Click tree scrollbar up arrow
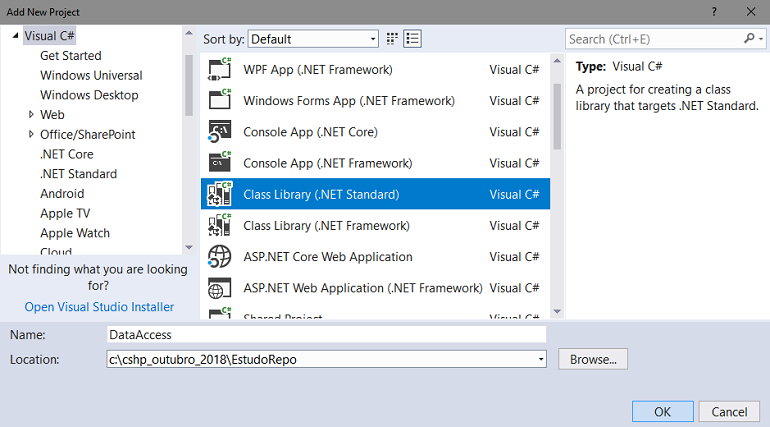770x427 pixels. click(x=189, y=33)
